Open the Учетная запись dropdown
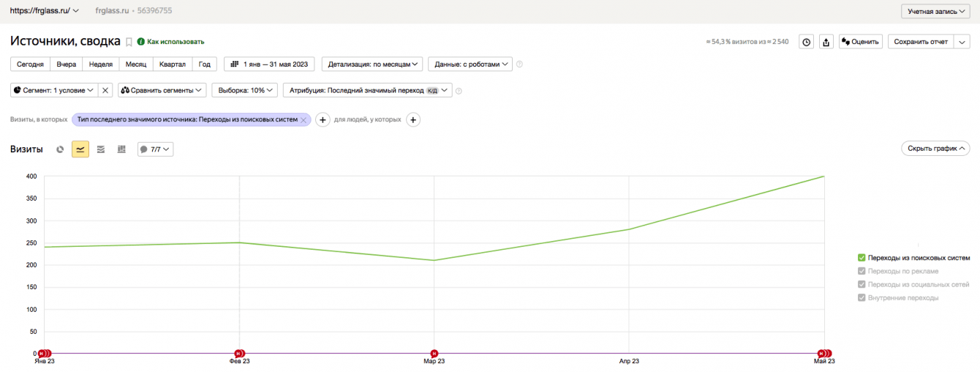Viewport: 980px width, 372px height. pos(935,11)
